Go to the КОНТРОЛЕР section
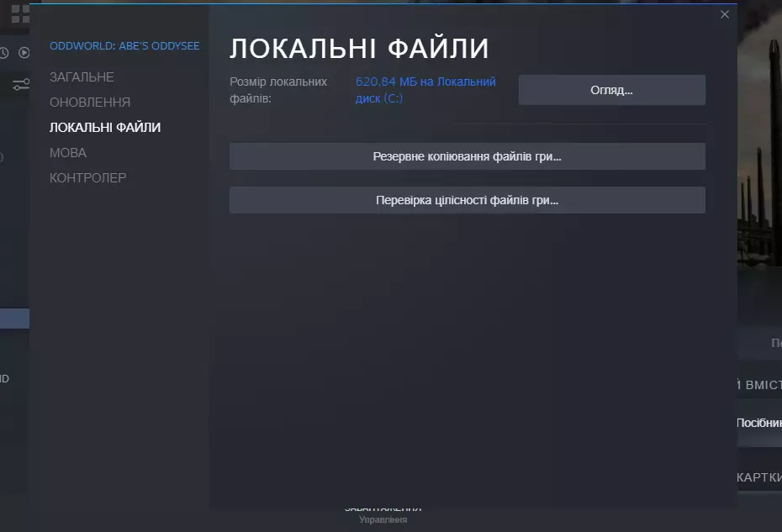This screenshot has width=782, height=532. click(87, 178)
